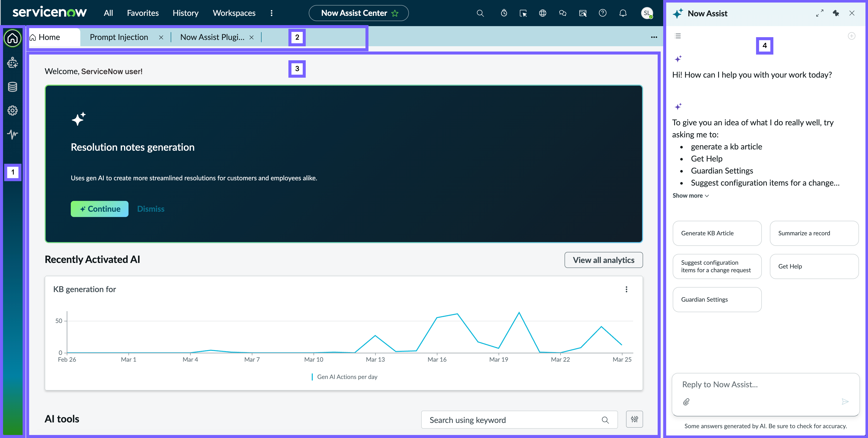Viewport: 868px width, 438px height.
Task: Open the Now Assist conversation list menu
Action: click(678, 36)
